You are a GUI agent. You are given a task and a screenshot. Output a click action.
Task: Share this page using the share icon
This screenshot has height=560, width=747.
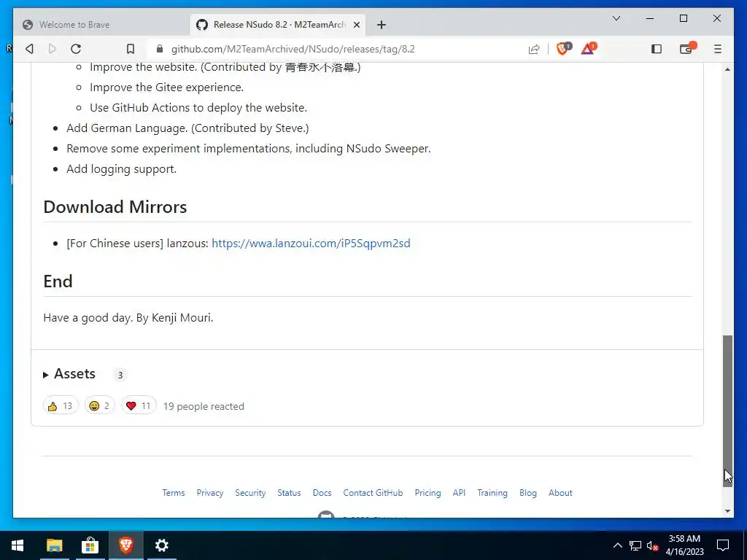click(534, 49)
